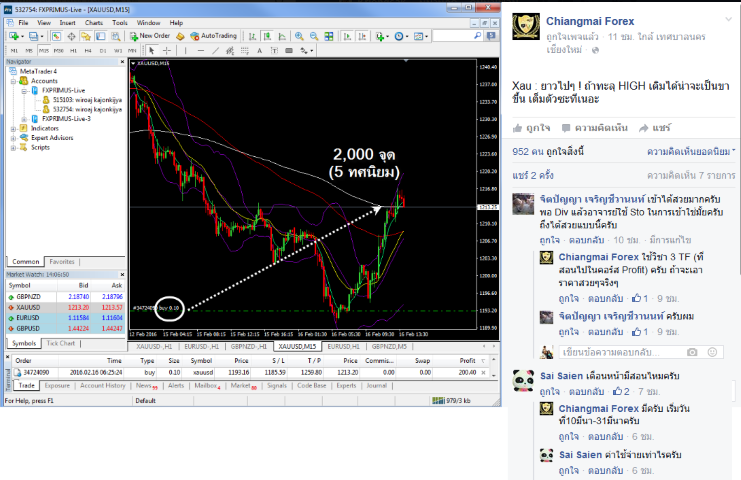Screen dimensions: 741x480
Task: Select the Vertical Line drawing tool
Action: click(186, 51)
